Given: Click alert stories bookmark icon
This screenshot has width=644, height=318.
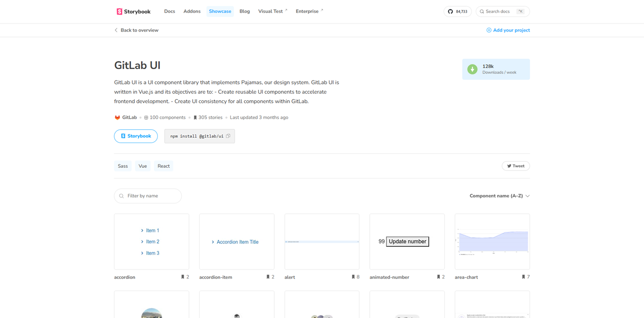Looking at the screenshot, I should (x=353, y=277).
